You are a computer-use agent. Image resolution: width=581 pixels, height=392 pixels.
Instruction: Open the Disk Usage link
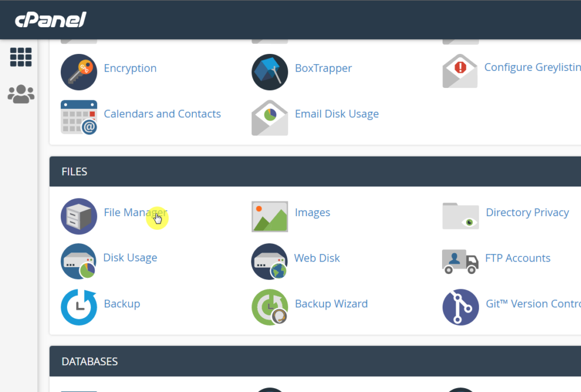[130, 258]
